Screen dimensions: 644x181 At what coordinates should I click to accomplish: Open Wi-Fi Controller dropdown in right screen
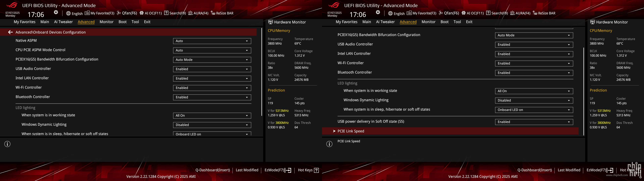point(534,63)
